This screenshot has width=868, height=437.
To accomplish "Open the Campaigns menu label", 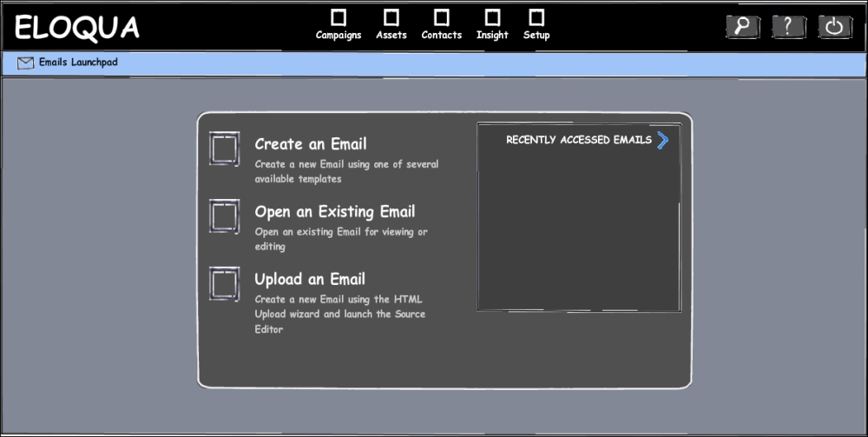I will (x=339, y=35).
